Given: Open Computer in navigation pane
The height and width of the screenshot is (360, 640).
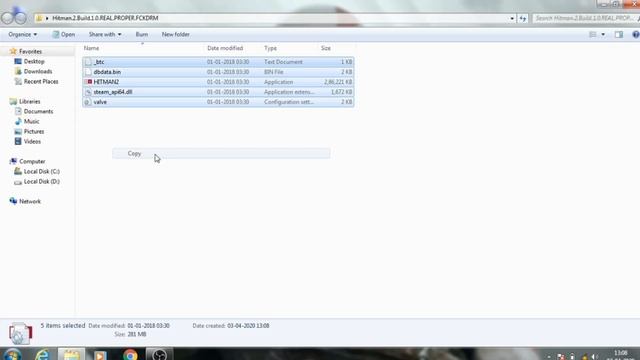Looking at the screenshot, I should coord(32,161).
